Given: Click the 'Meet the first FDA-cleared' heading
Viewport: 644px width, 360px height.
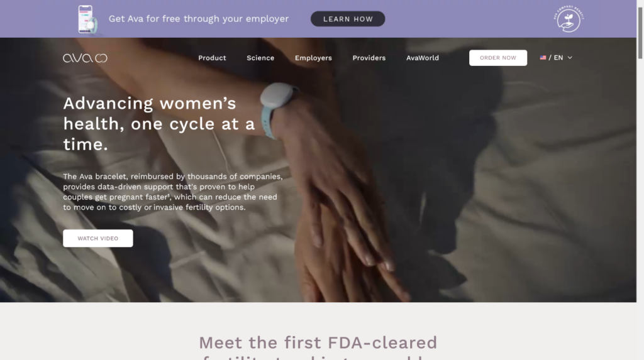Looking at the screenshot, I should point(318,342).
